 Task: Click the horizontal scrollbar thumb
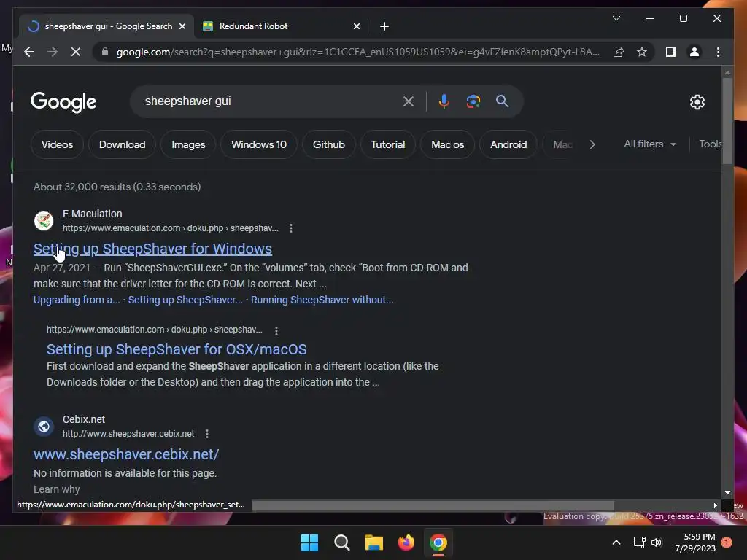click(433, 505)
